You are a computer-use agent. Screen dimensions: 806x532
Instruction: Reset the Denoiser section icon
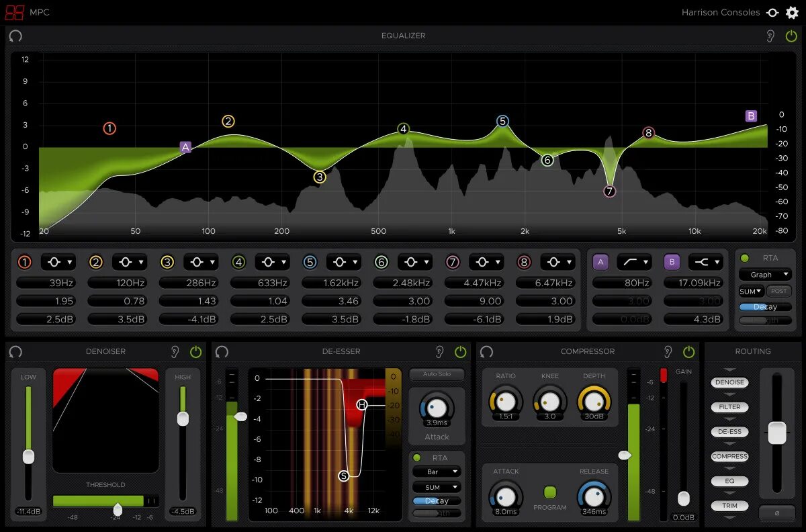(16, 351)
